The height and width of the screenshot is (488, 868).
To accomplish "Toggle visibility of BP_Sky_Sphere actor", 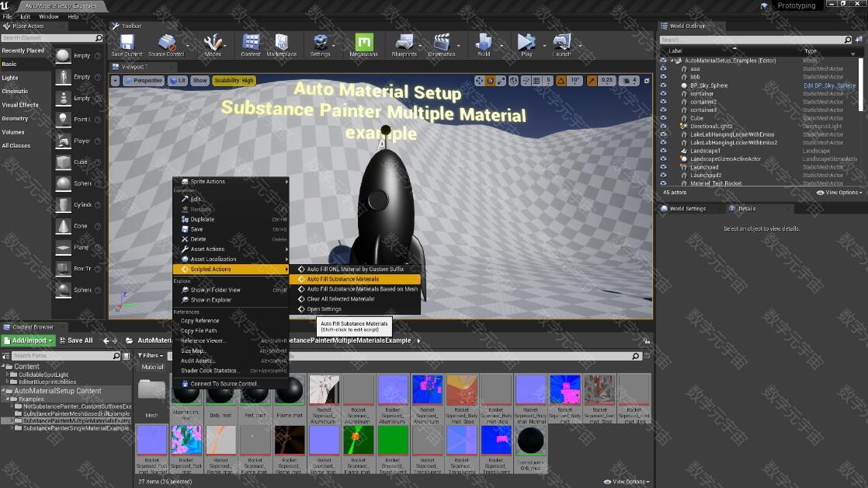I will [663, 85].
